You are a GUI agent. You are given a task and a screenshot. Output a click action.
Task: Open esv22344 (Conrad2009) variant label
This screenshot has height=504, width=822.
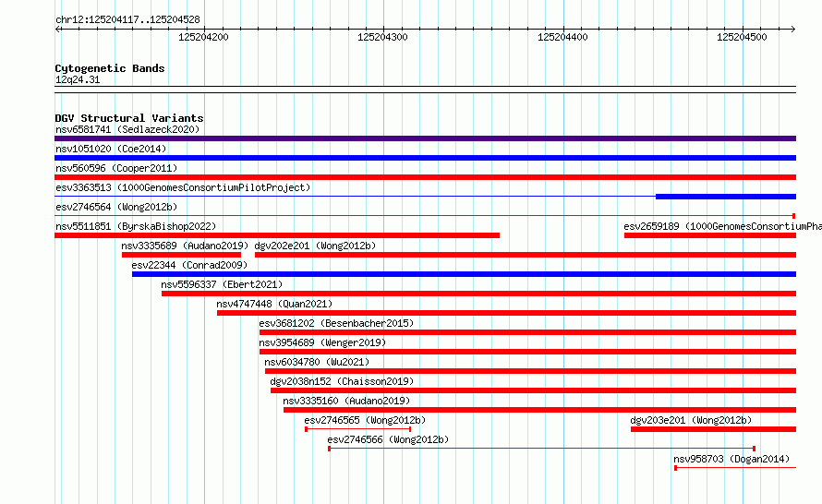pyautogui.click(x=189, y=265)
